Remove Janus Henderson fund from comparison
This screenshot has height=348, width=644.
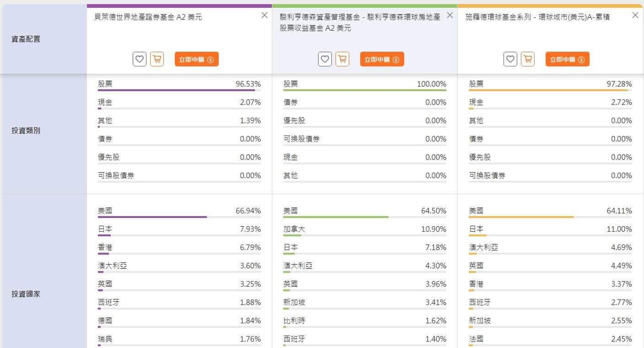click(x=450, y=16)
